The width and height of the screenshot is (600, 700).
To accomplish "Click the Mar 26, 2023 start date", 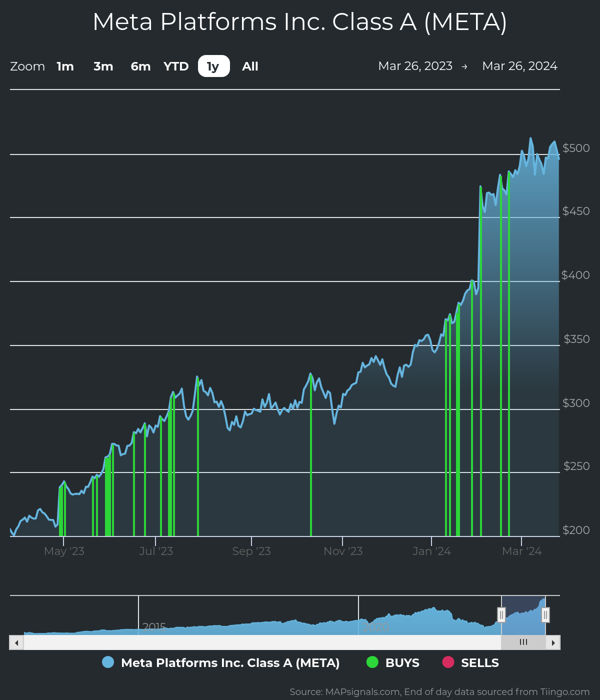I will click(x=415, y=66).
